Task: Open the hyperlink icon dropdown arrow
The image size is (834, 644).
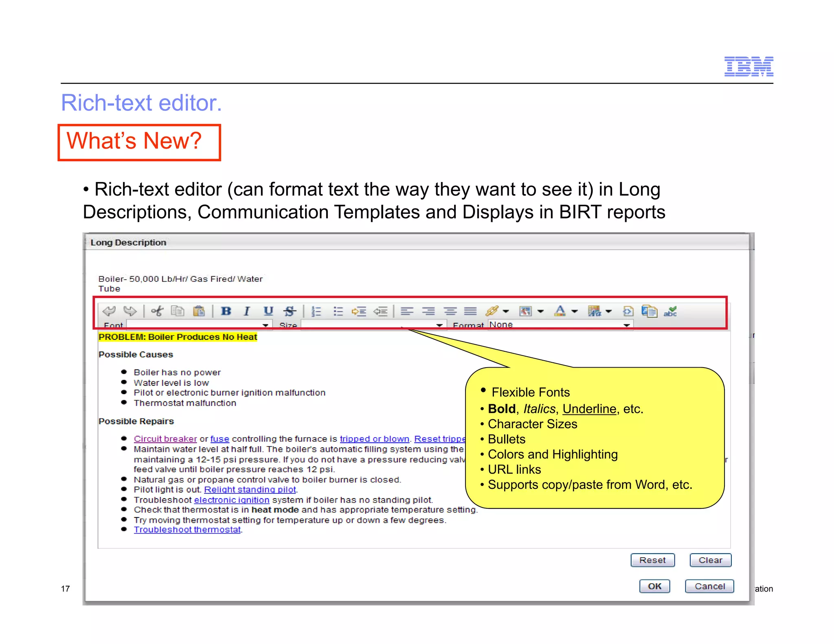Action: (x=506, y=311)
